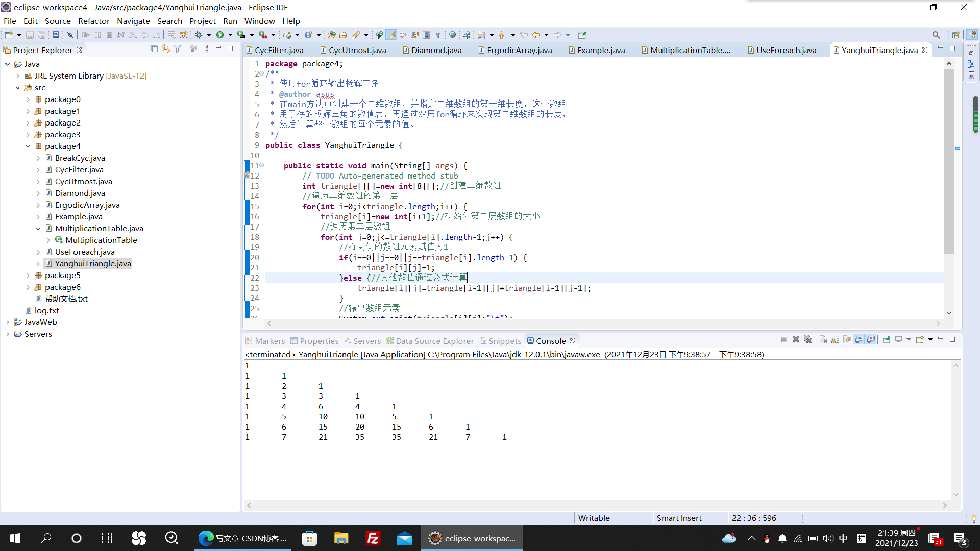The width and height of the screenshot is (980, 551).
Task: Open the New Java Class wizard icon
Action: point(308,35)
